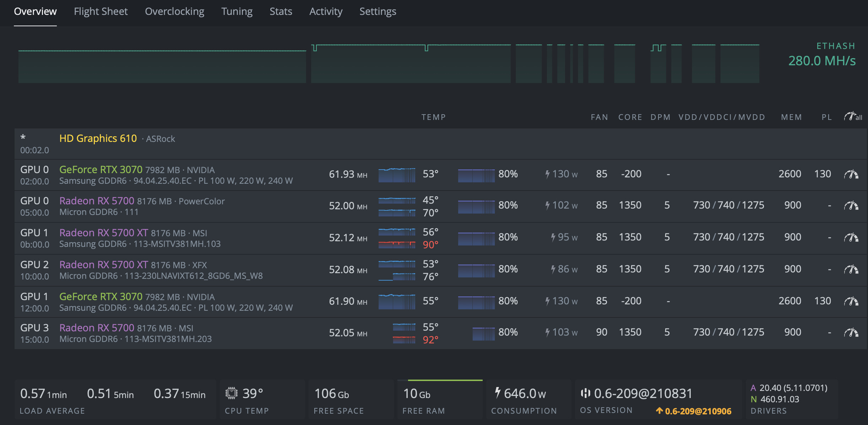Click speedometer icon on Radeon RX 5700 XT XFX row

pyautogui.click(x=851, y=269)
